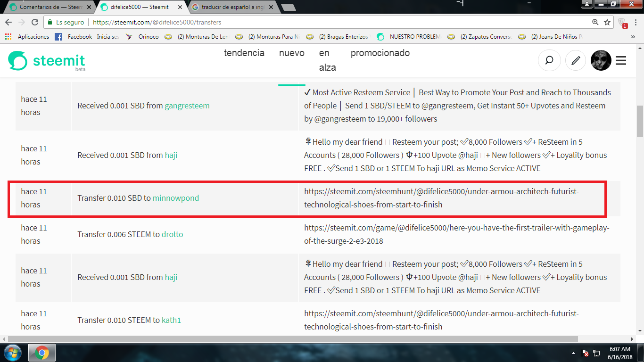644x362 pixels.
Task: Open the minnowpond user link
Action: point(176,198)
